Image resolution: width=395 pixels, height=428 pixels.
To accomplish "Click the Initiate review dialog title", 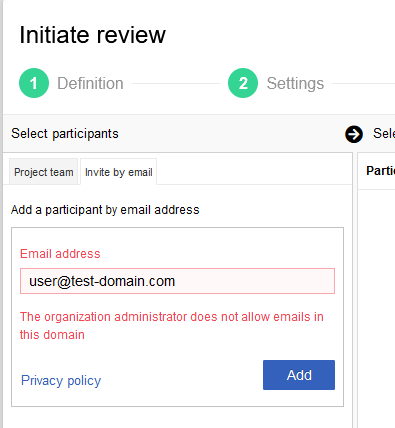I will pos(93,35).
